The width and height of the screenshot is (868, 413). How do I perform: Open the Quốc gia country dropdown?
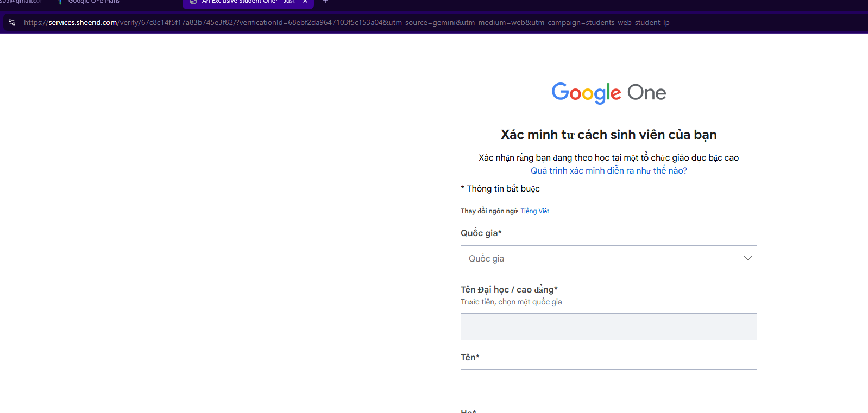click(x=608, y=259)
